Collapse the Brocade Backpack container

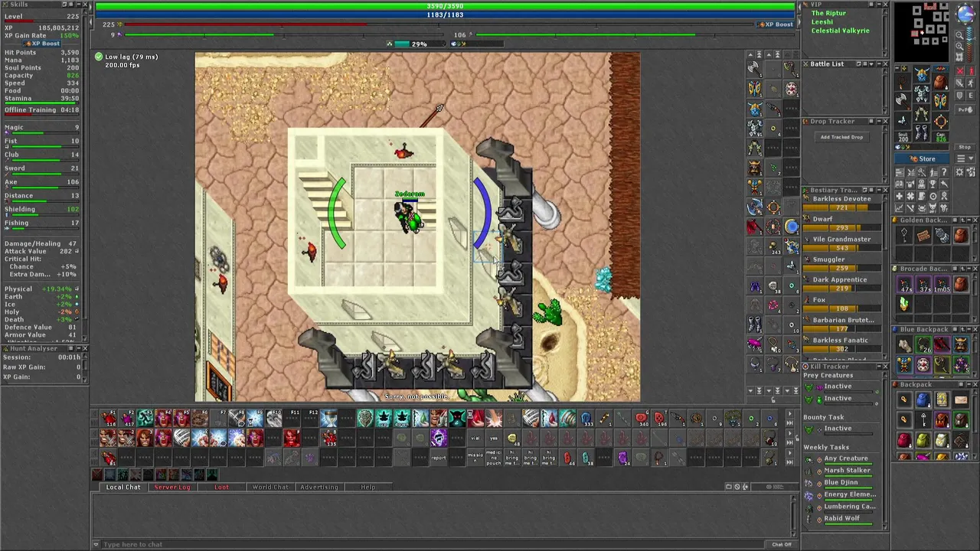coord(969,269)
